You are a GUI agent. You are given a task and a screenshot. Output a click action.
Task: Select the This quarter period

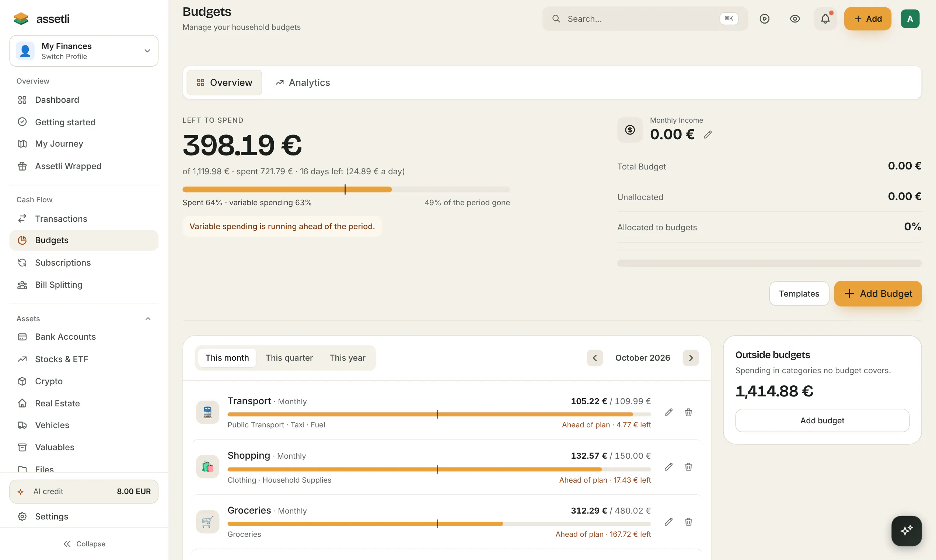pos(289,358)
